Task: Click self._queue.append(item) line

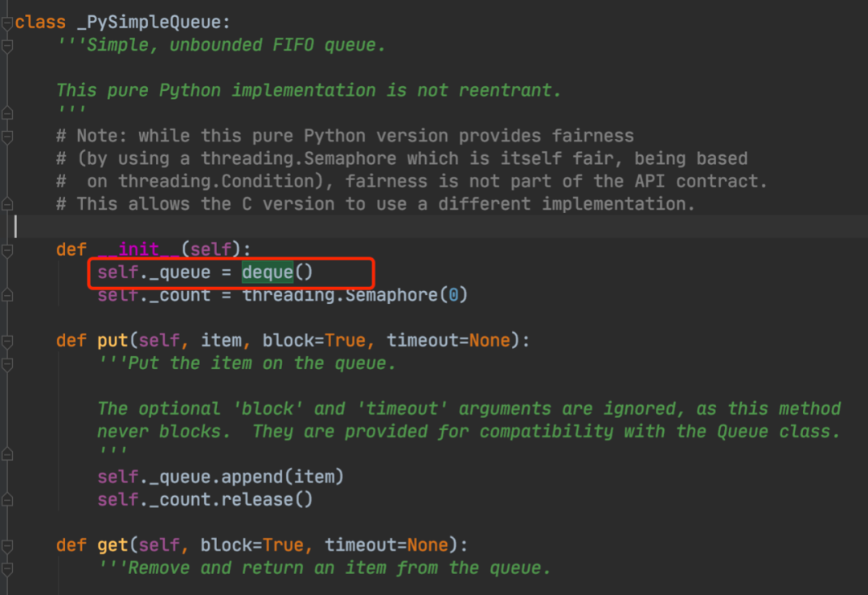Action: point(220,478)
